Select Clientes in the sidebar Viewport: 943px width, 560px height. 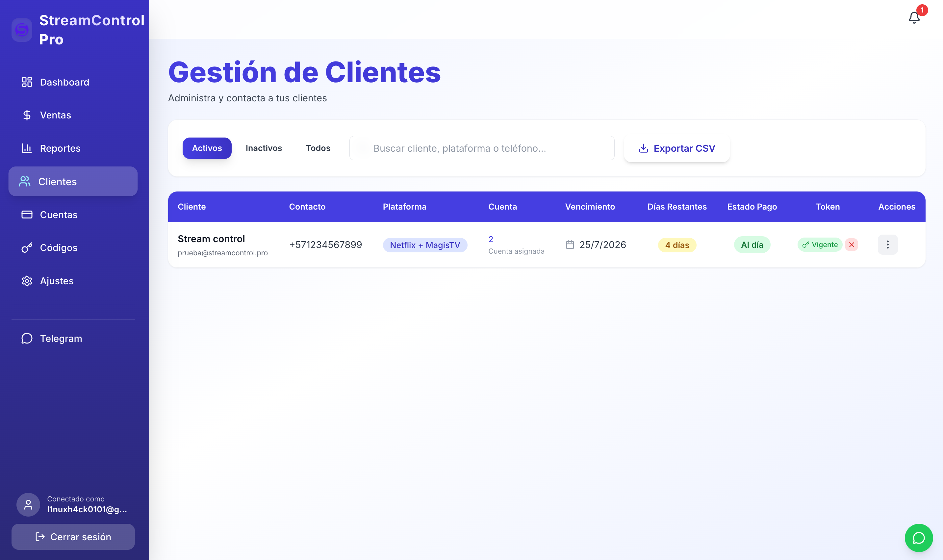73,182
